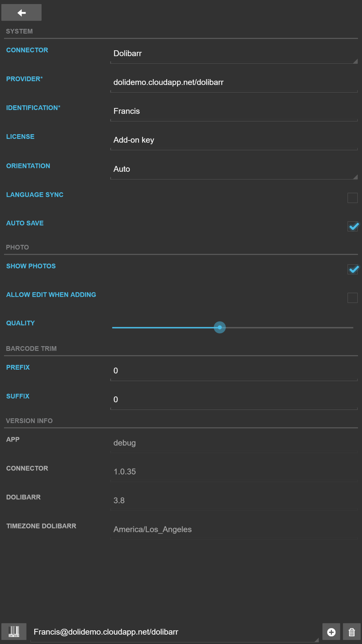Go back using the arrow button

pos(21,12)
